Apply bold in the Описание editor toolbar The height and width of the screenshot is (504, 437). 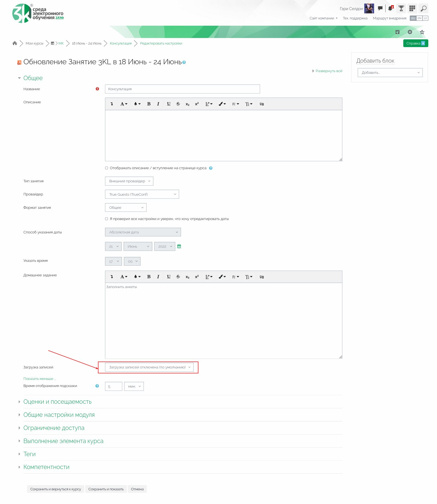coord(149,104)
